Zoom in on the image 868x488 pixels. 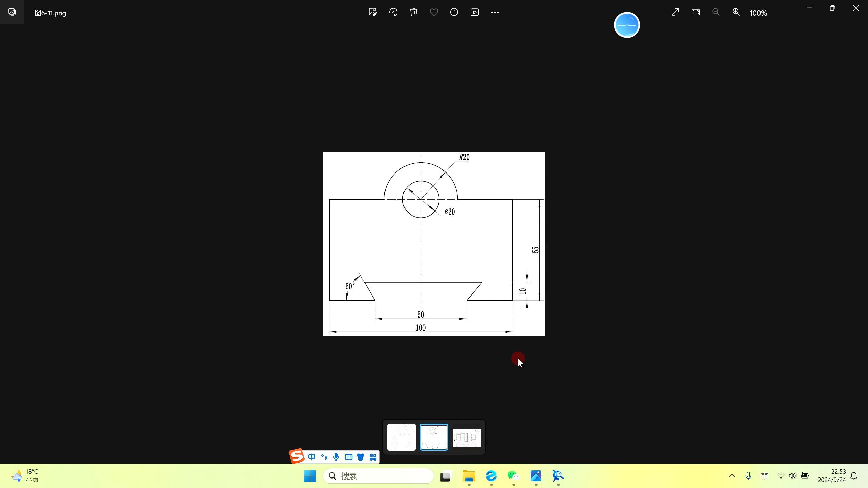(736, 13)
